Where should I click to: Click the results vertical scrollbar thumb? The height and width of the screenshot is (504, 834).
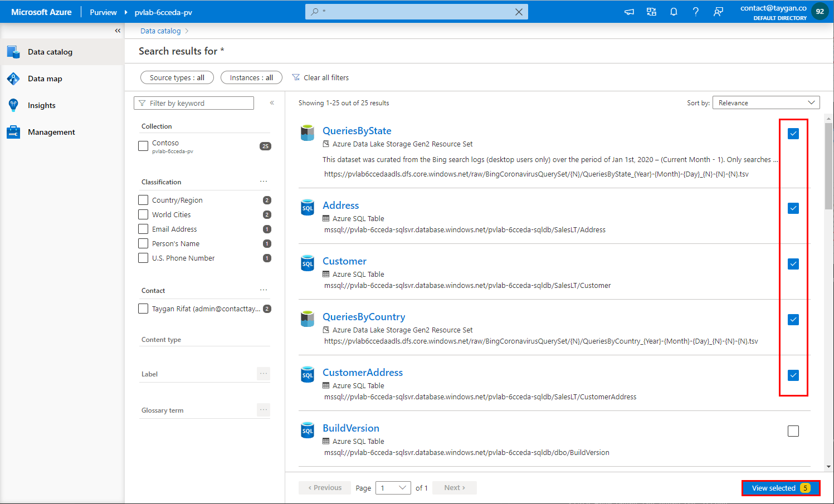tap(829, 166)
